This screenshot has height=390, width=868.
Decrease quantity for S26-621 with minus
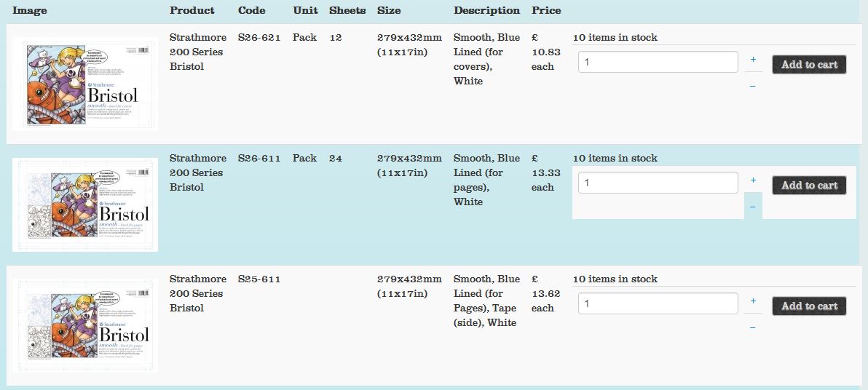753,86
